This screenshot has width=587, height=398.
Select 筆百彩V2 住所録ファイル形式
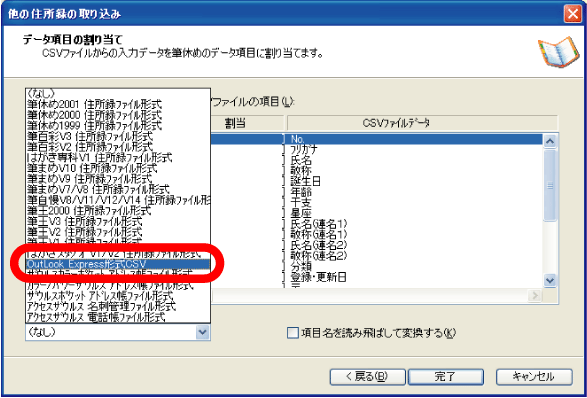coord(118,146)
